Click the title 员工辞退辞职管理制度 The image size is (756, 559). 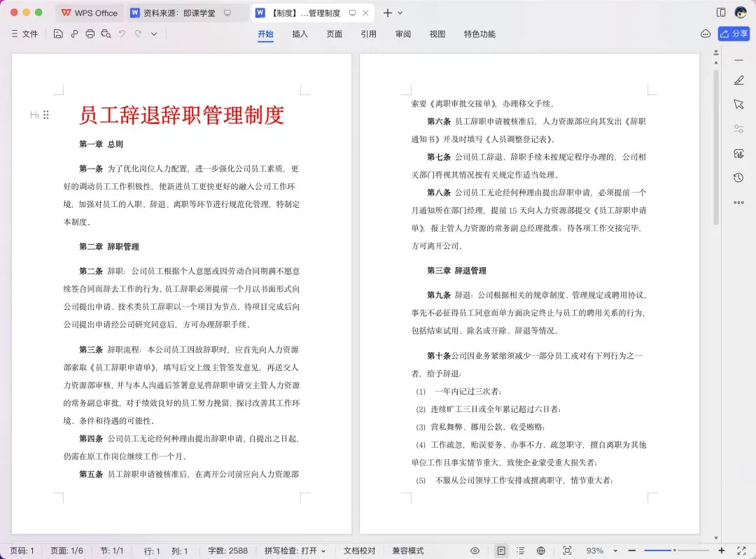pos(181,115)
